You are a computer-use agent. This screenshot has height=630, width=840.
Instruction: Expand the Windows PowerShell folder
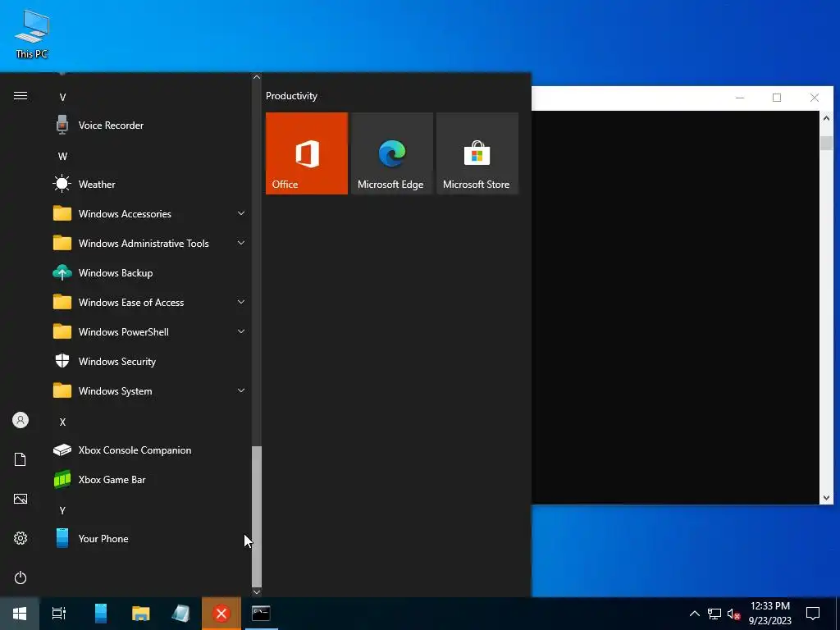pos(150,332)
